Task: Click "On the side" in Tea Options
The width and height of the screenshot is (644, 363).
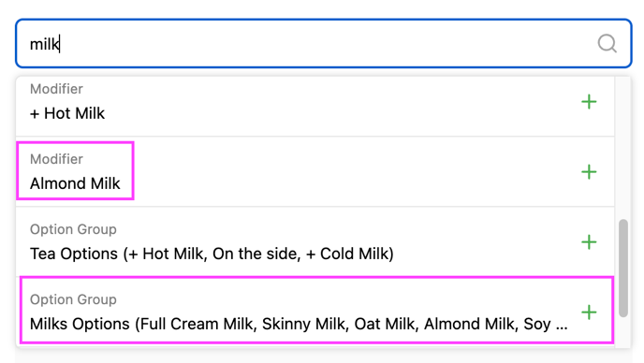Action: pyautogui.click(x=256, y=254)
